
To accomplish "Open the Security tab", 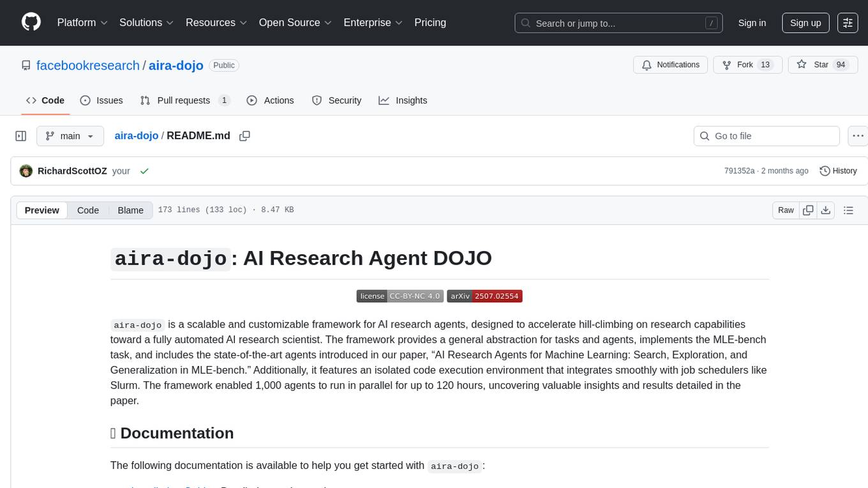I will (336, 100).
